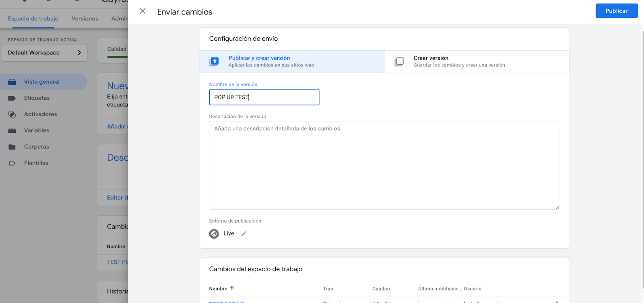Click the Live globe environment icon
This screenshot has height=303, width=644.
[214, 234]
